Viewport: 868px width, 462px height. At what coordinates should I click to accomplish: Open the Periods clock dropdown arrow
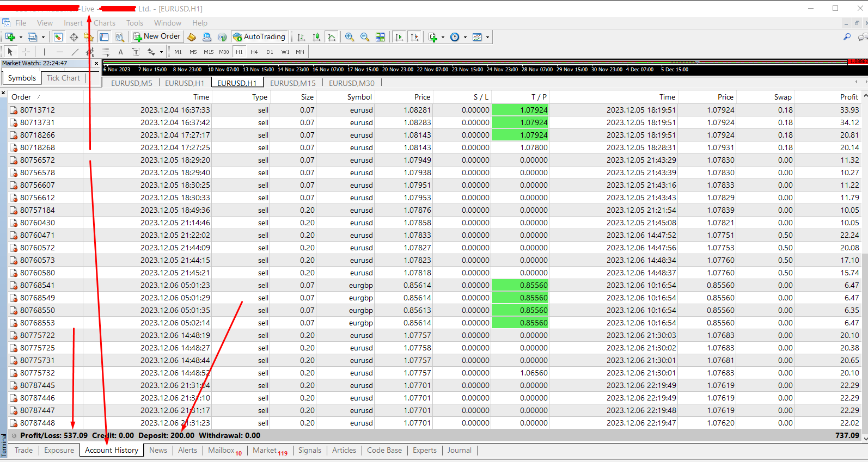465,38
